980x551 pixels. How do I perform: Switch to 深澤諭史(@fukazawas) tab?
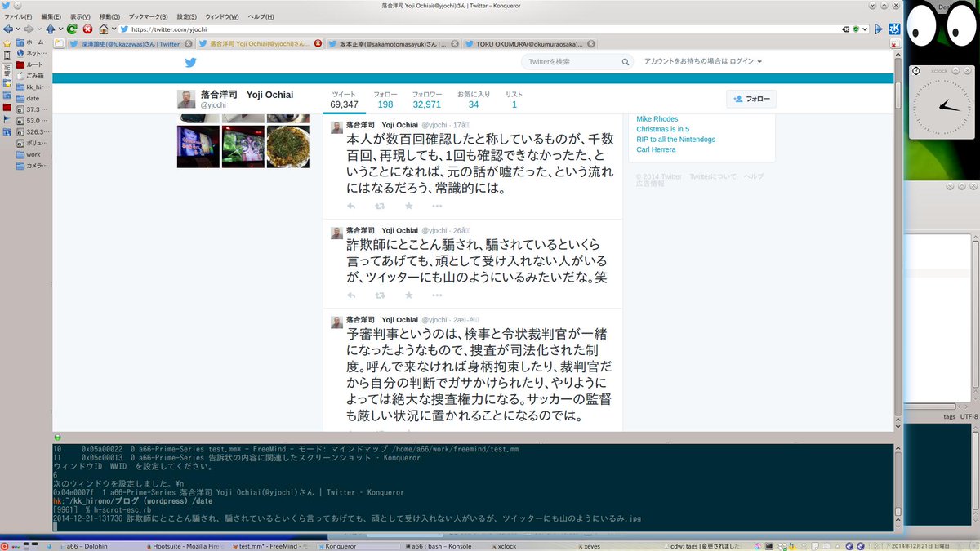[131, 44]
